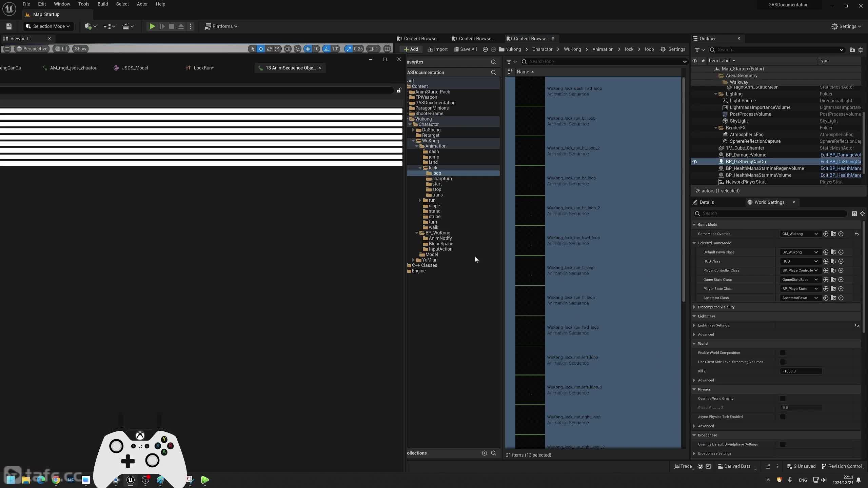868x488 pixels.
Task: Focus the Search loop input field
Action: pos(604,62)
